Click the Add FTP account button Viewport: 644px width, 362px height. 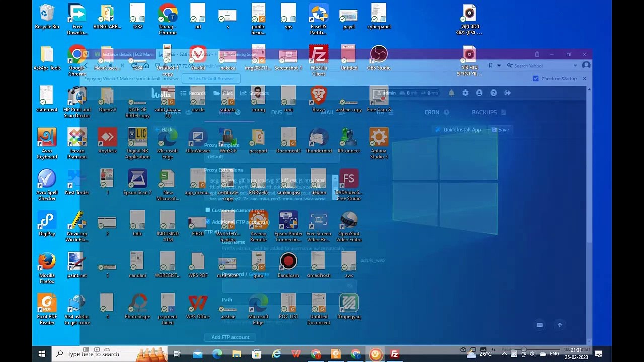pyautogui.click(x=230, y=337)
